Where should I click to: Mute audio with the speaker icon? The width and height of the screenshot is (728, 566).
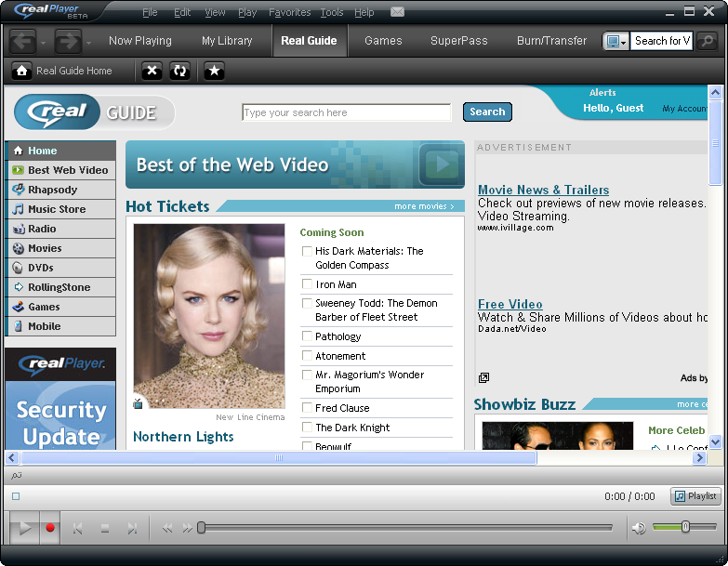pyautogui.click(x=639, y=528)
